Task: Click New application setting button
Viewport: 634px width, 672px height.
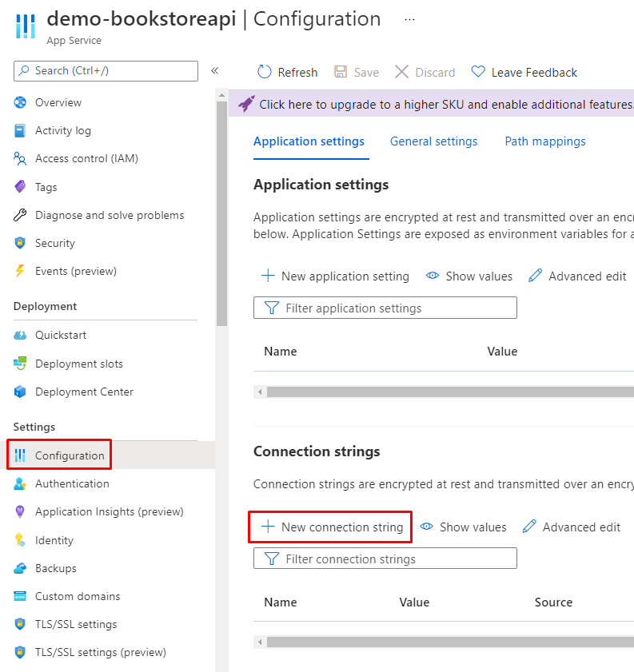Action: point(335,276)
